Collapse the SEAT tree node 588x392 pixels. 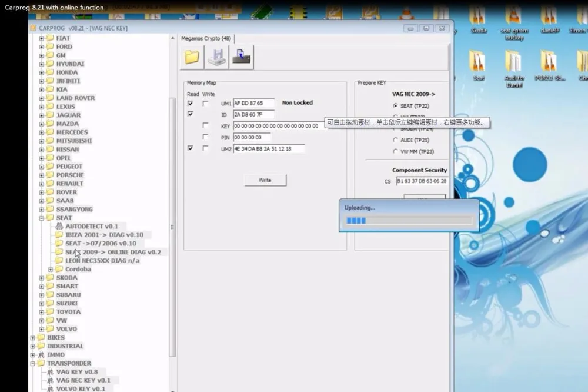pos(42,218)
